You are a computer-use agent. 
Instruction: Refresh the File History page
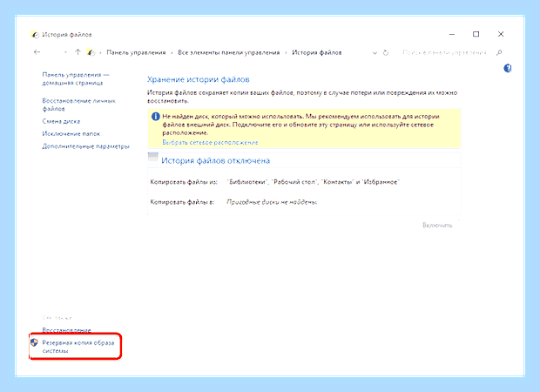pyautogui.click(x=386, y=53)
